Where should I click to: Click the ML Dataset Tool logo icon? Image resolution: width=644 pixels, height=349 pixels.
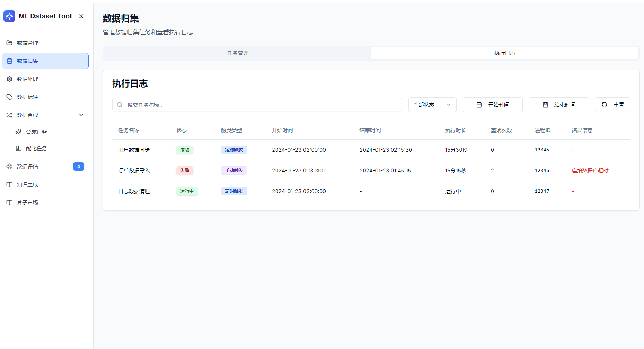click(9, 16)
